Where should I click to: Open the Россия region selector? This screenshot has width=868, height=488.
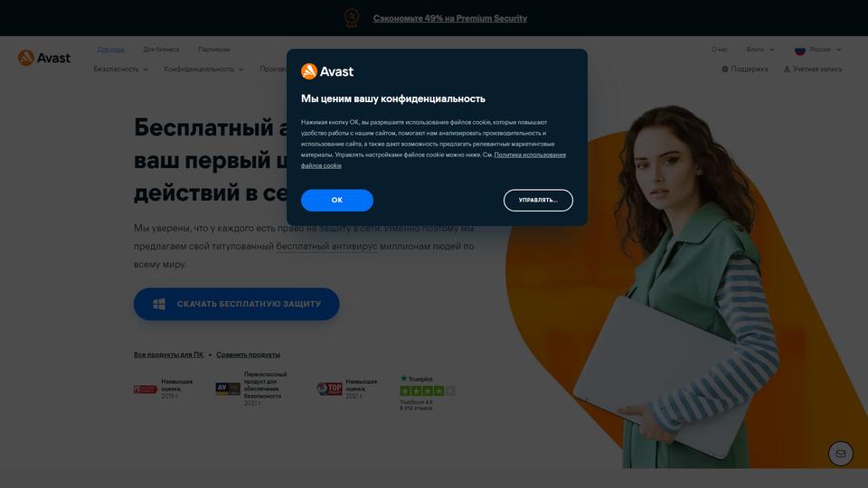818,50
